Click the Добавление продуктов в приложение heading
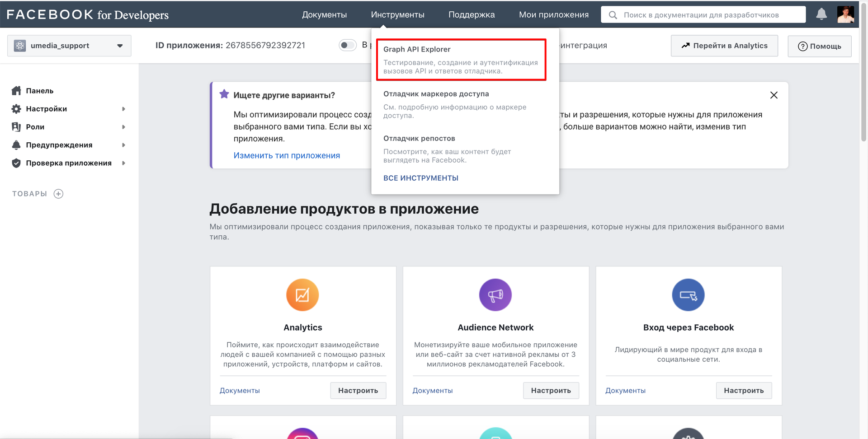This screenshot has width=868, height=439. [344, 209]
